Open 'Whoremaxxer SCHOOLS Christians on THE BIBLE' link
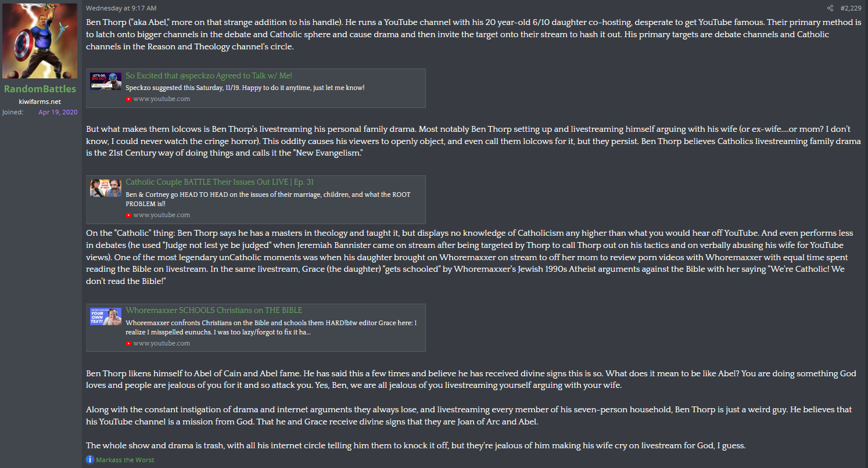 (214, 310)
